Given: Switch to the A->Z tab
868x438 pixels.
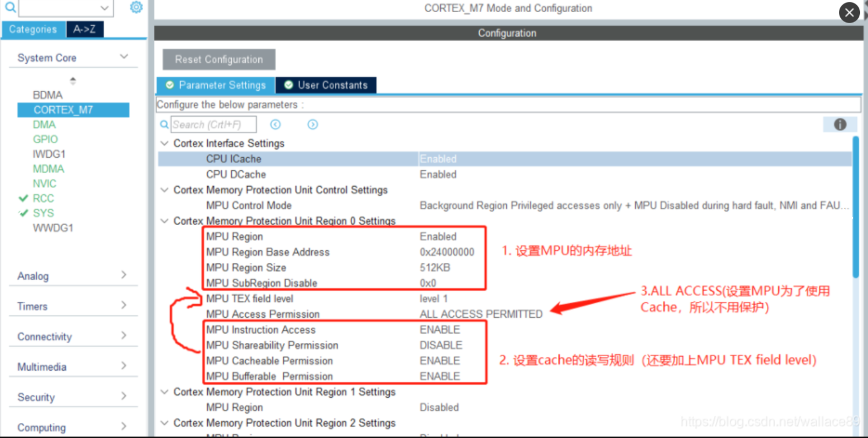Looking at the screenshot, I should point(85,29).
